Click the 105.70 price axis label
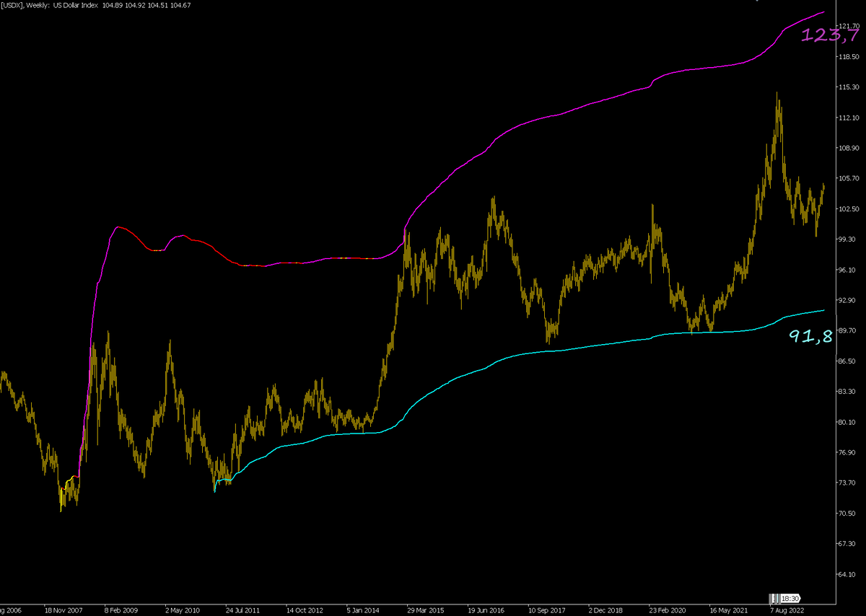This screenshot has width=866, height=616. (850, 177)
